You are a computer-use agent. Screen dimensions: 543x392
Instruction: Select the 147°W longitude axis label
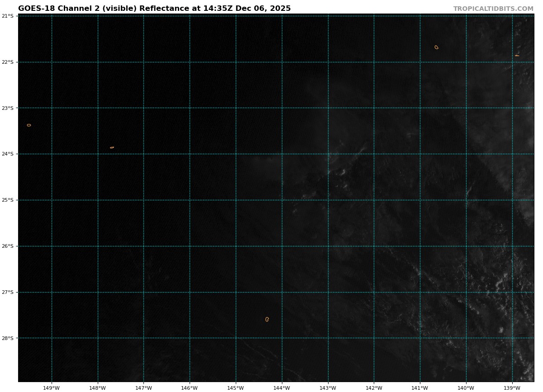(x=143, y=387)
